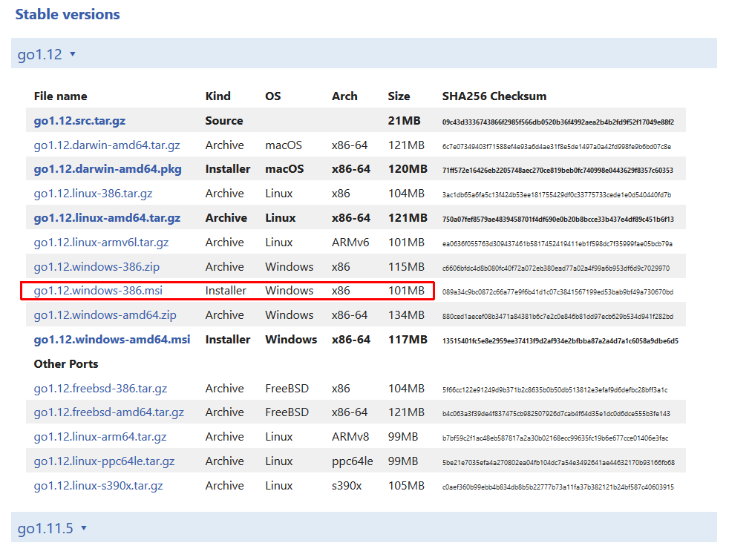Click 115MB size of windows-386.zip
Screen dimensions: 729x560
406,267
